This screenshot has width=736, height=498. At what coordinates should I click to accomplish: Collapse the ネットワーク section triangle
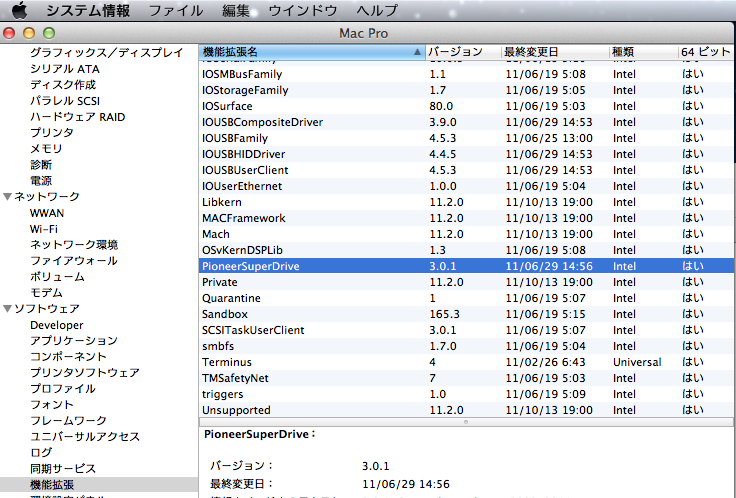(x=7, y=197)
